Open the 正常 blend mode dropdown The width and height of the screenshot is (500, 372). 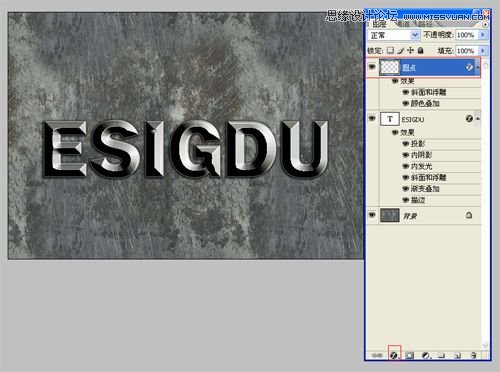click(x=393, y=35)
